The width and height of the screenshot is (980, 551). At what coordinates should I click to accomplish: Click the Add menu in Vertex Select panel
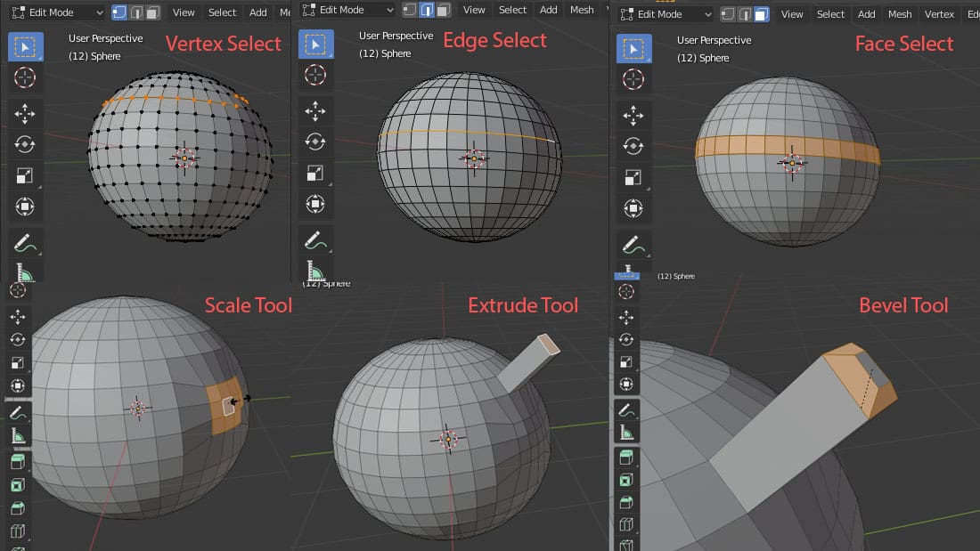(257, 12)
